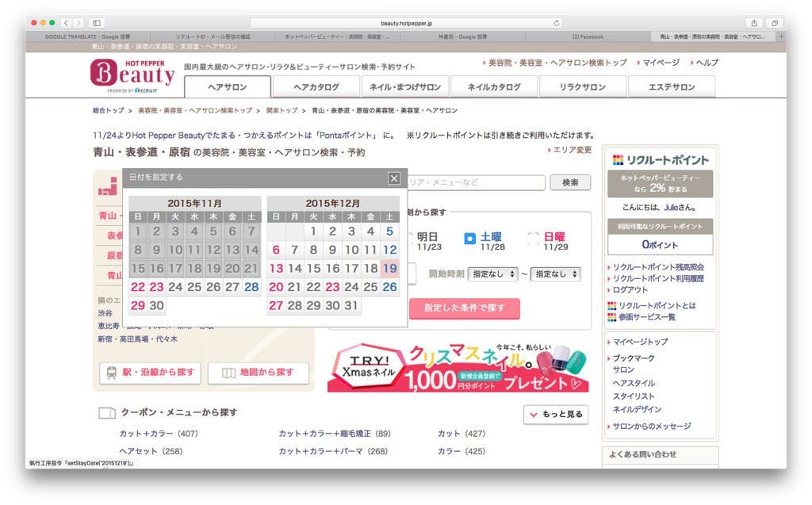Image resolution: width=812 pixels, height=505 pixels.
Task: Open 美容院・美容室・ヘアサロン検索トップ header link
Action: pyautogui.click(x=557, y=63)
